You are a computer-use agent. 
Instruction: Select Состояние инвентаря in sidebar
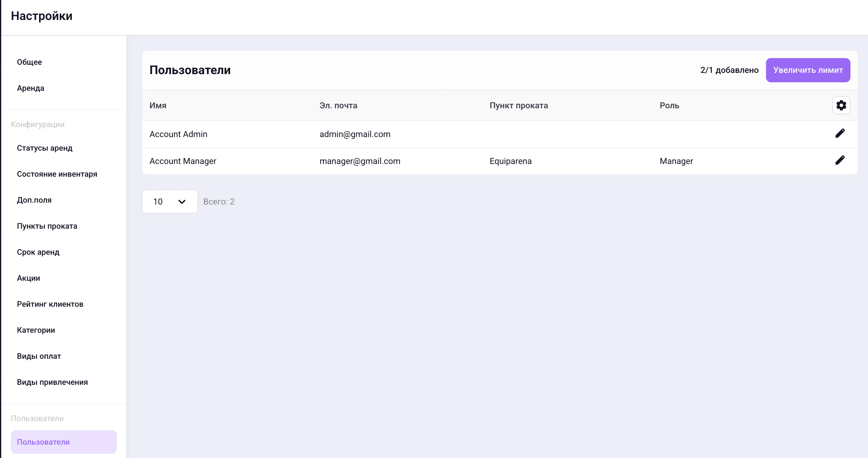coord(57,174)
